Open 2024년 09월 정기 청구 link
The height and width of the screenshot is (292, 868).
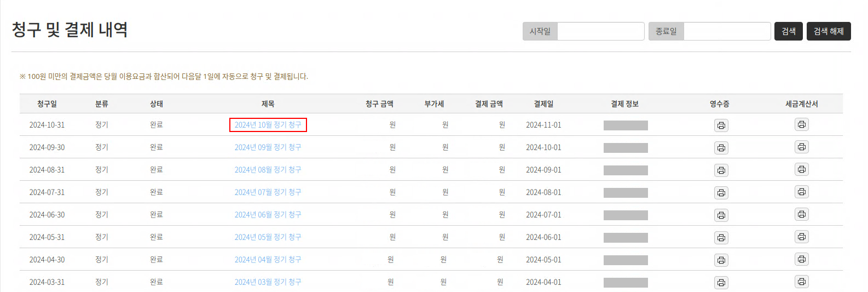pos(268,147)
